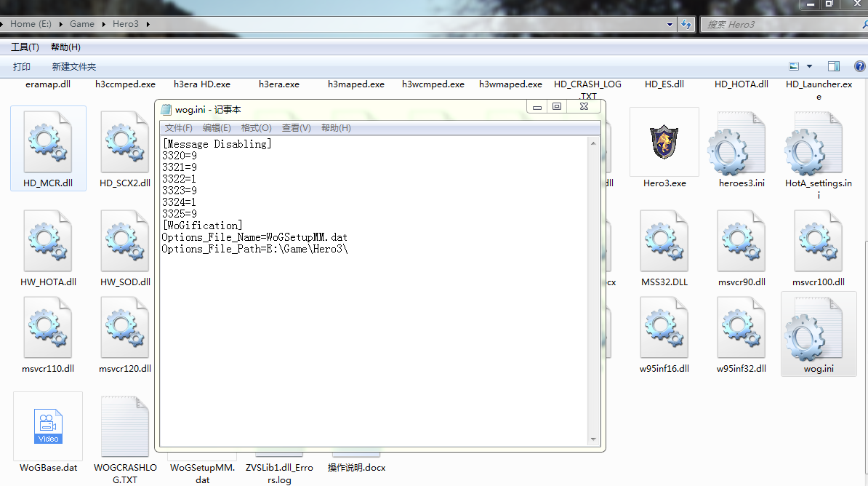Select the w95inf32.dll file icon
Screen dimensions: 868x486
pyautogui.click(x=742, y=327)
